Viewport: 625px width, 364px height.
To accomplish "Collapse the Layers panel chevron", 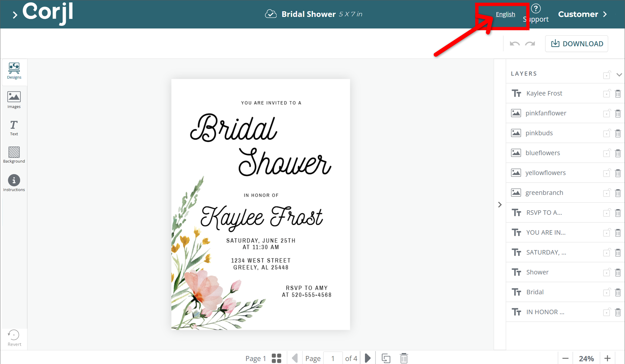I will tap(619, 74).
